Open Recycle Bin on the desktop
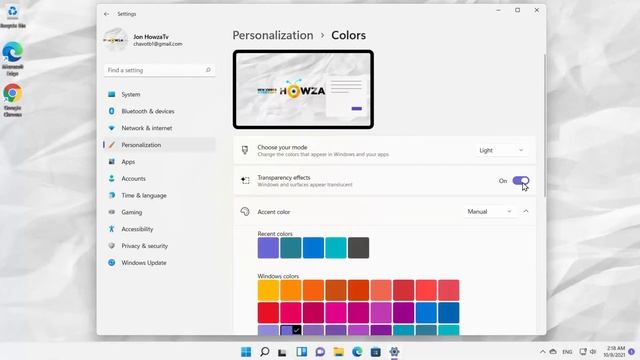The width and height of the screenshot is (640, 360). click(x=13, y=16)
